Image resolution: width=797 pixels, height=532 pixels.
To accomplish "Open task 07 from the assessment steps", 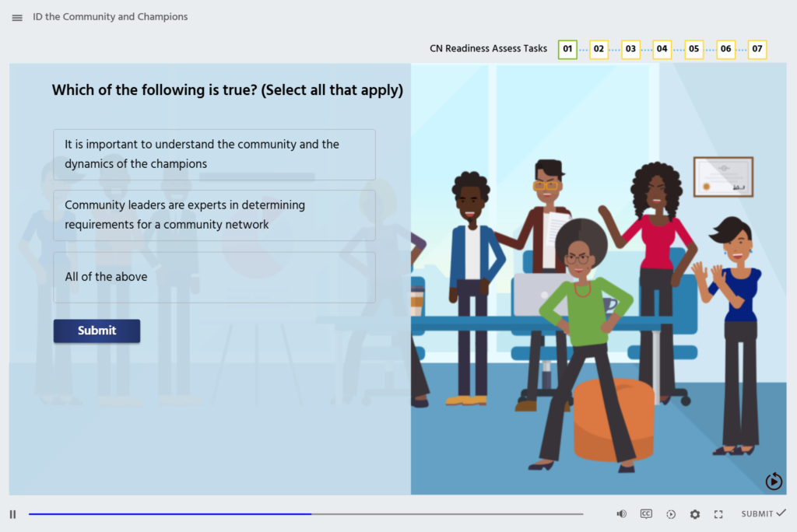I will click(757, 49).
